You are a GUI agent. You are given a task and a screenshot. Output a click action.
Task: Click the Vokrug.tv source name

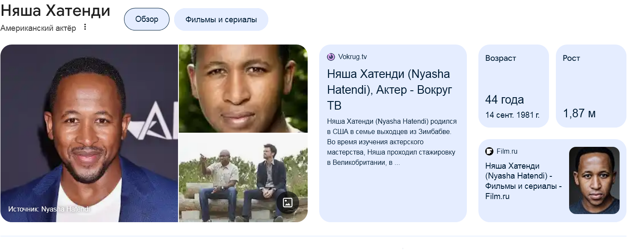point(353,57)
